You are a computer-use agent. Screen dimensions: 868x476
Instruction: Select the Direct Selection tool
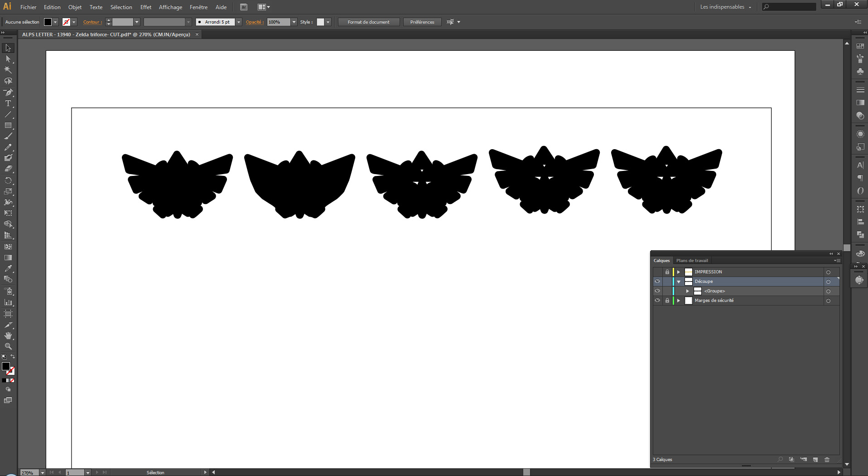[8, 59]
